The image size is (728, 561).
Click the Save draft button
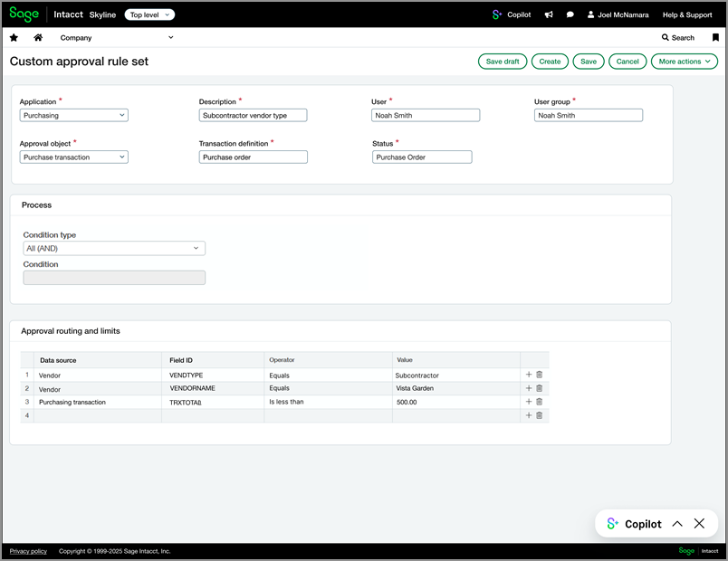click(x=503, y=62)
